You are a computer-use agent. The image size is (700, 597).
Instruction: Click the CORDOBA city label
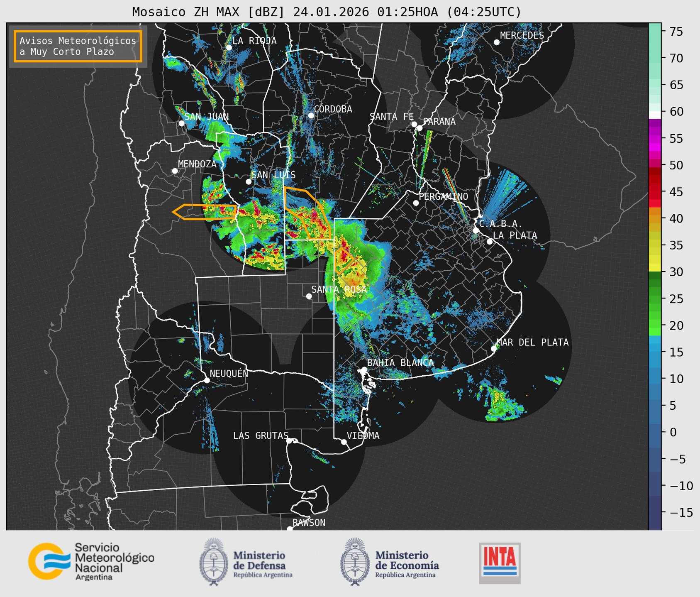(333, 109)
